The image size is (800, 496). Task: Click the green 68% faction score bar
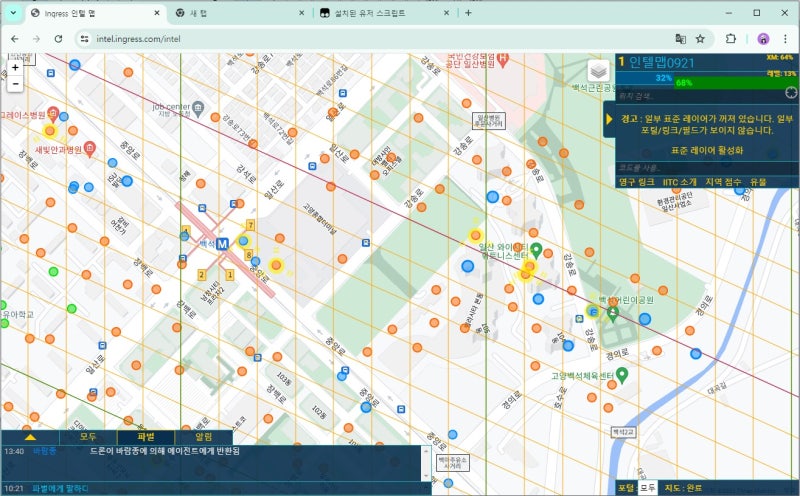click(x=735, y=82)
